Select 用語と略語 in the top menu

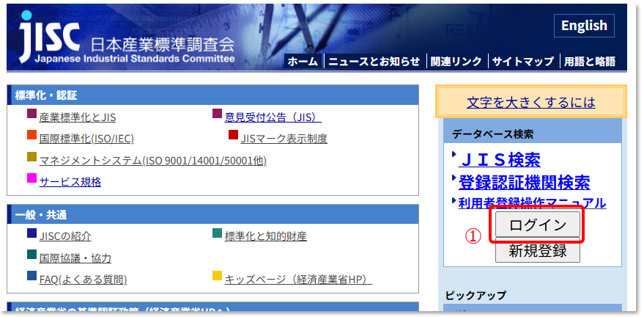coord(589,62)
